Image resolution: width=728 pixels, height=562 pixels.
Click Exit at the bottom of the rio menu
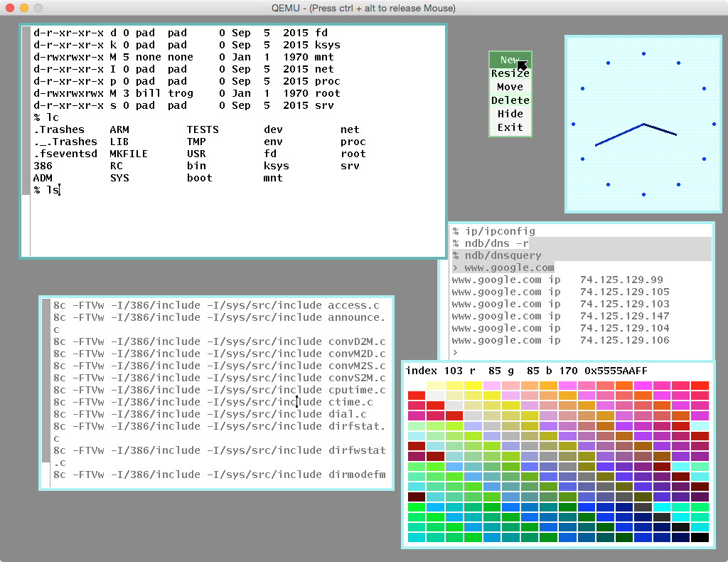coord(510,127)
